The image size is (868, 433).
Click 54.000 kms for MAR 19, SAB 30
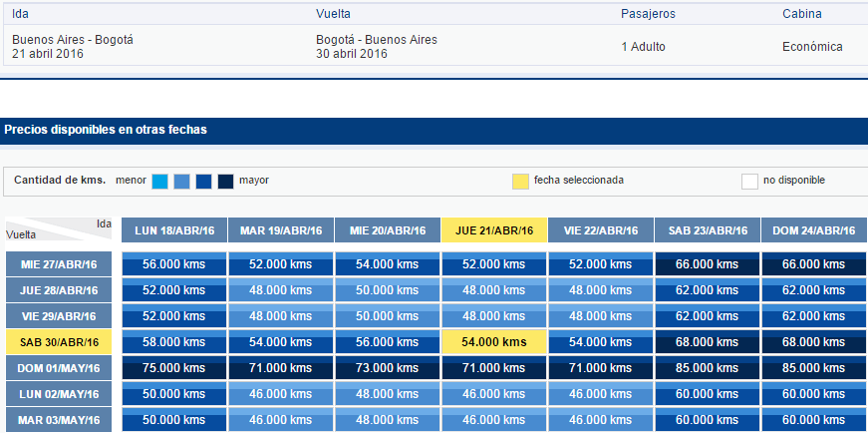[x=281, y=342]
